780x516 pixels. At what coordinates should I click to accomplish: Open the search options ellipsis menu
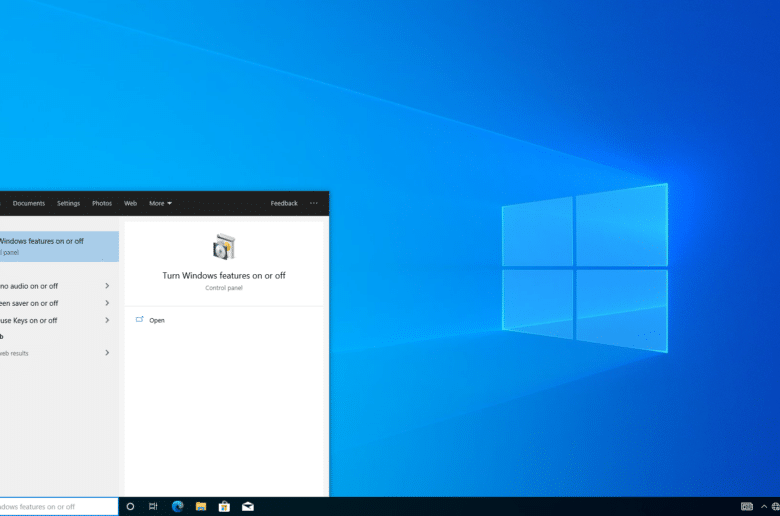point(314,203)
